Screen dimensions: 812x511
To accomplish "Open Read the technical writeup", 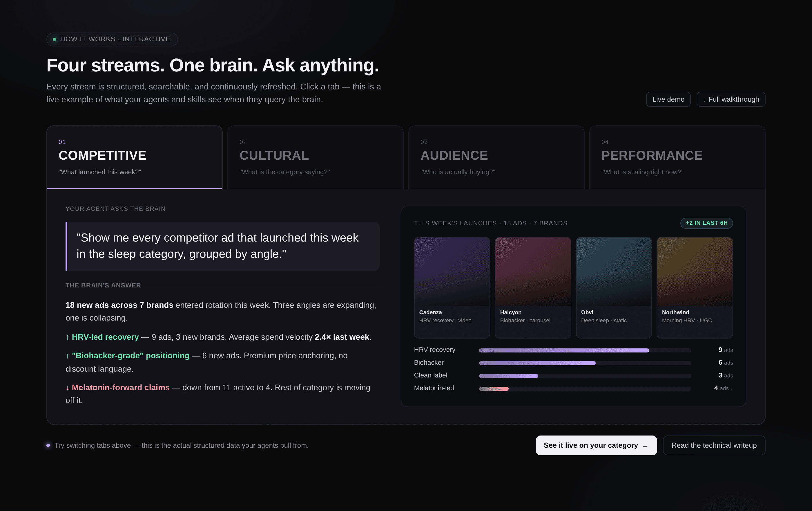I will coord(714,445).
